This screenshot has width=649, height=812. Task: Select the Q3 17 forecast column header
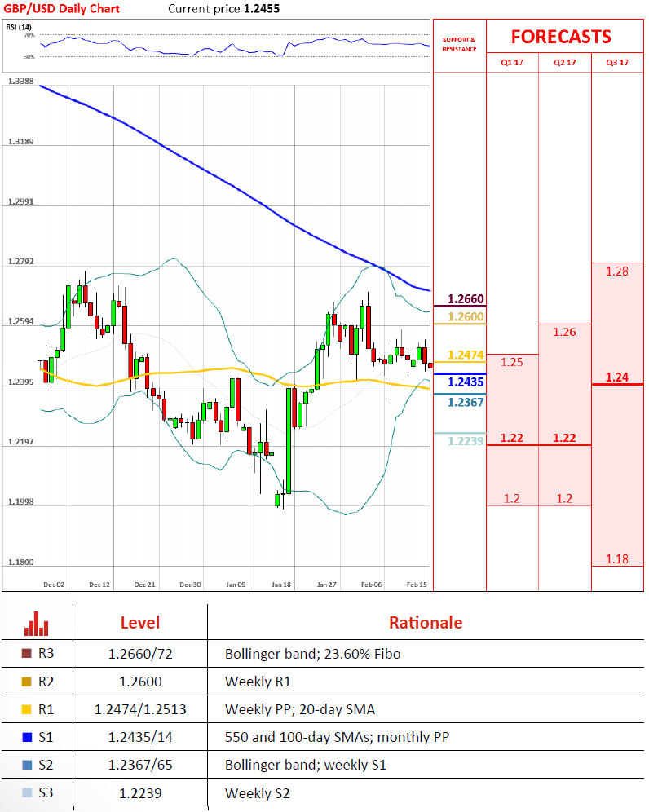(x=617, y=63)
